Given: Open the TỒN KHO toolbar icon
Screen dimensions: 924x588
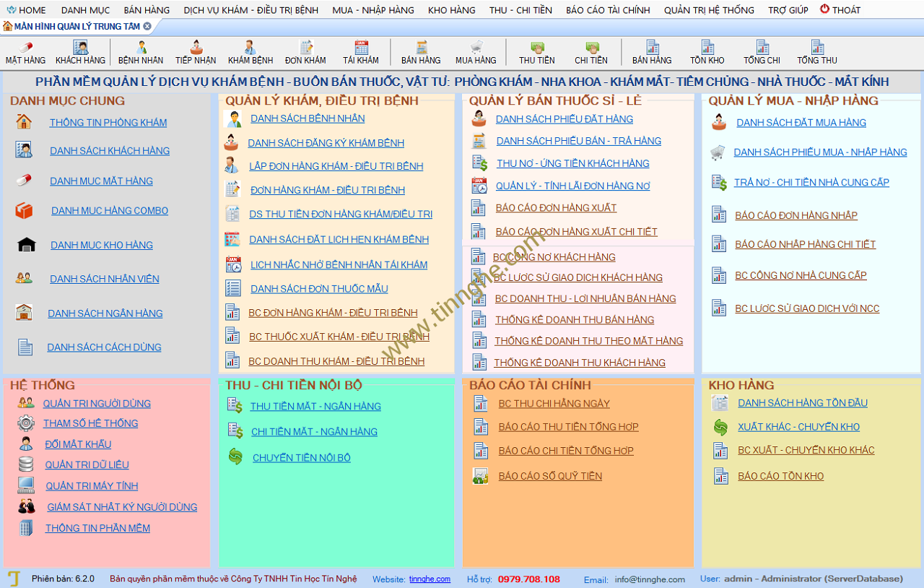Looking at the screenshot, I should [x=707, y=53].
